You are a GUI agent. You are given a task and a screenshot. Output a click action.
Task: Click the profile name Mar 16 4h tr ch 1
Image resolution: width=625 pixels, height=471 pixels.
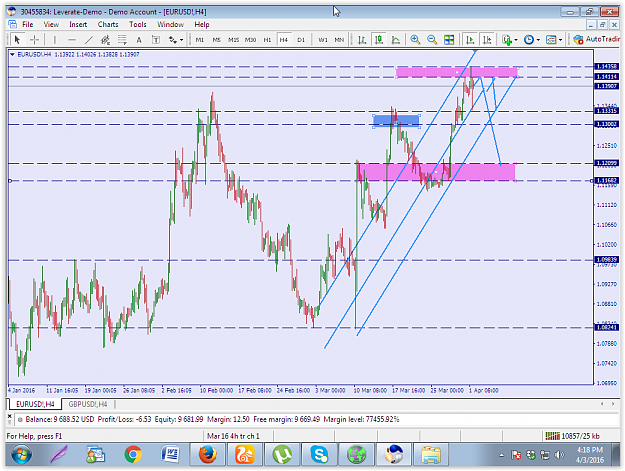[x=233, y=436]
